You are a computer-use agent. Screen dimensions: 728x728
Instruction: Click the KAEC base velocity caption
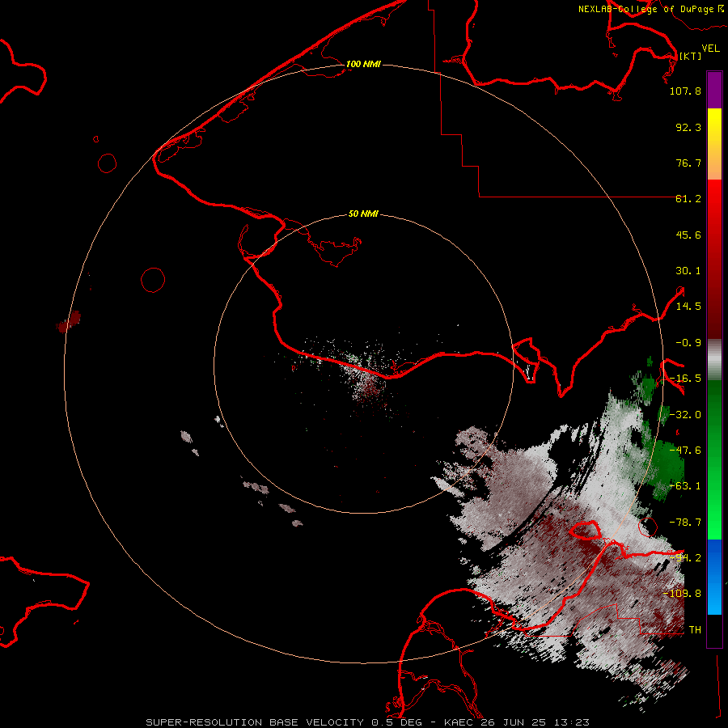click(368, 722)
